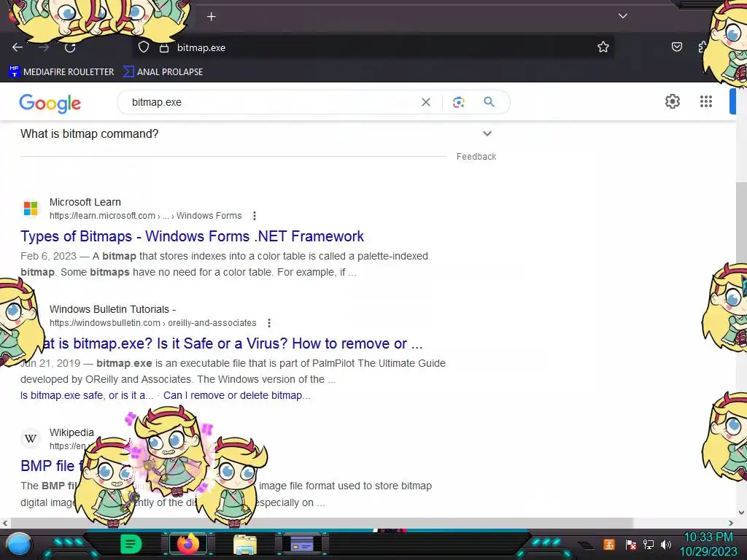Open 'Types of Bitmaps - Windows Forms' result
This screenshot has width=747, height=560.
coord(192,236)
